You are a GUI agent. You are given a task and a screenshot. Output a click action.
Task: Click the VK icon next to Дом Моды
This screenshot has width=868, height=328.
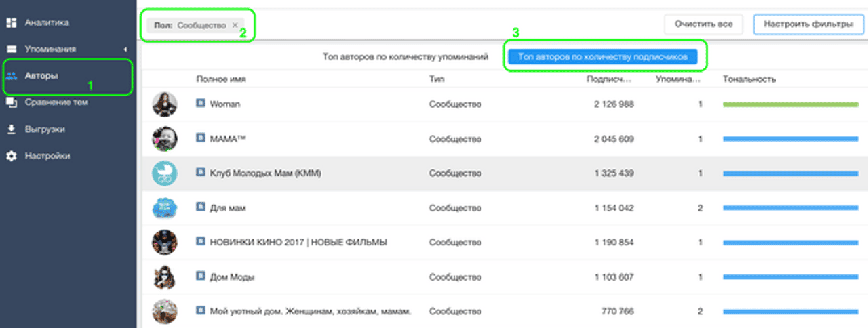tap(201, 276)
